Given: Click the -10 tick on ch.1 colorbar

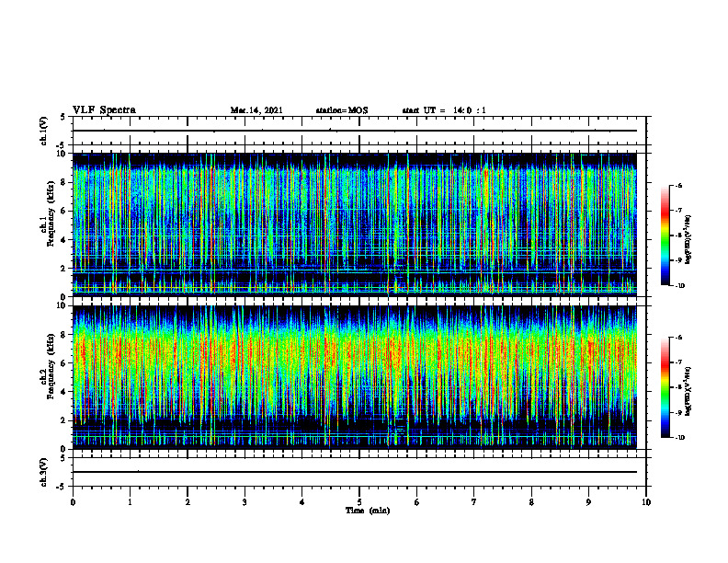Looking at the screenshot, I should tap(679, 286).
